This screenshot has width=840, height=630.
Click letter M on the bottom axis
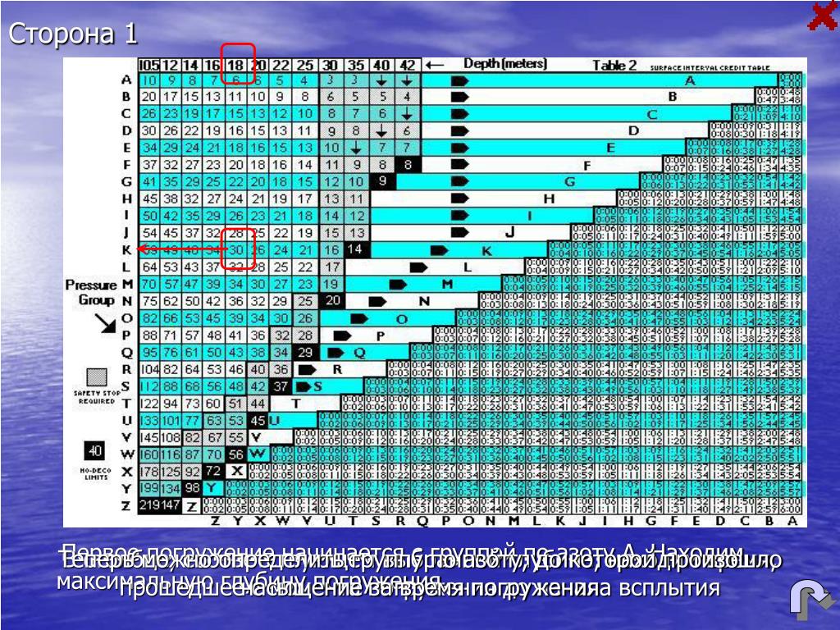514,521
